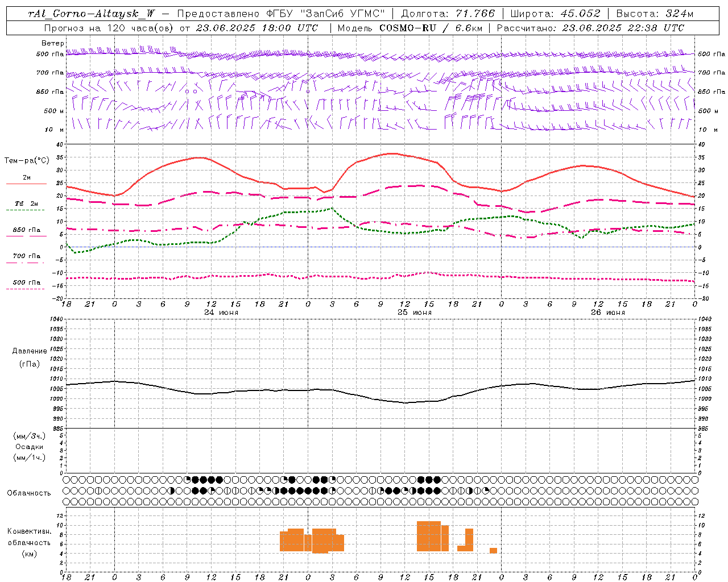This screenshot has width=728, height=582.
Task: Click the (мм/3ч.) precipitation unit label
Action: (30, 436)
